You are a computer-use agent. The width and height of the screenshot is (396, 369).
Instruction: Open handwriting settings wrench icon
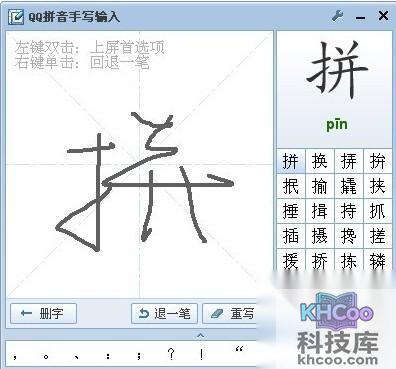[x=337, y=16]
